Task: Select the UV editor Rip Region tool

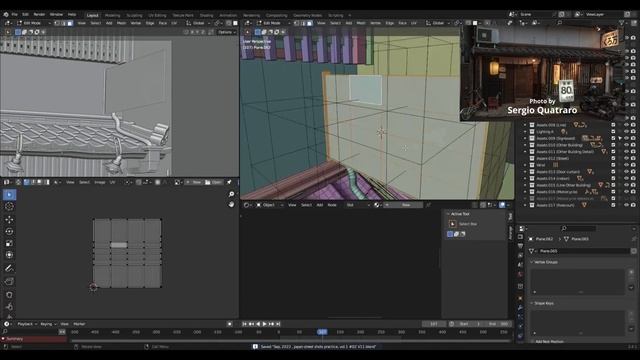Action: pyautogui.click(x=9, y=282)
